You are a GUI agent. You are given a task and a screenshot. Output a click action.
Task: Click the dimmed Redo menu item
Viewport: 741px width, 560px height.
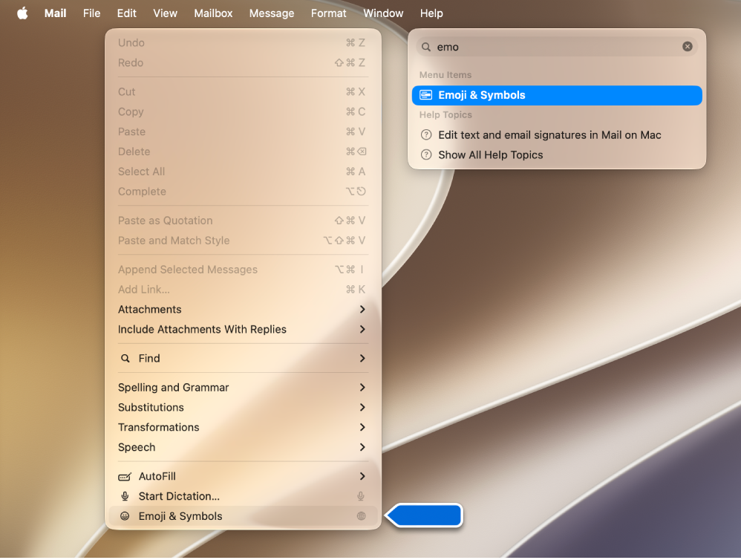click(x=243, y=62)
